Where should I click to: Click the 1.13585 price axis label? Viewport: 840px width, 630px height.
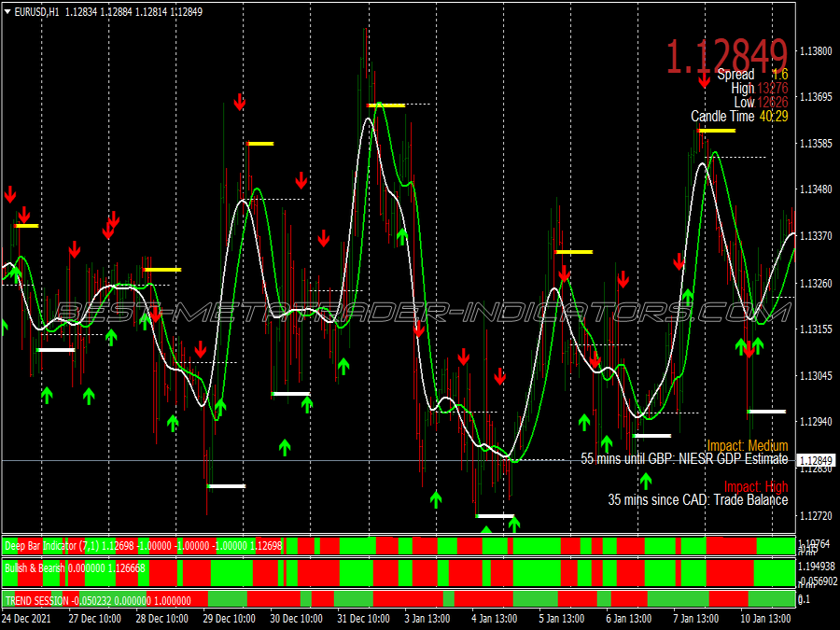(x=816, y=144)
